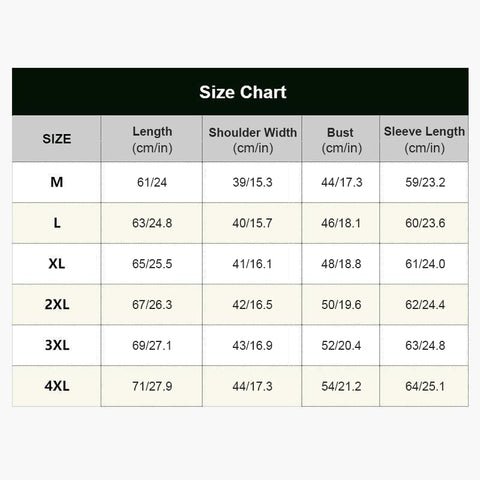Click the 40/15.7 shoulder width cell
The width and height of the screenshot is (480, 480).
pyautogui.click(x=252, y=223)
